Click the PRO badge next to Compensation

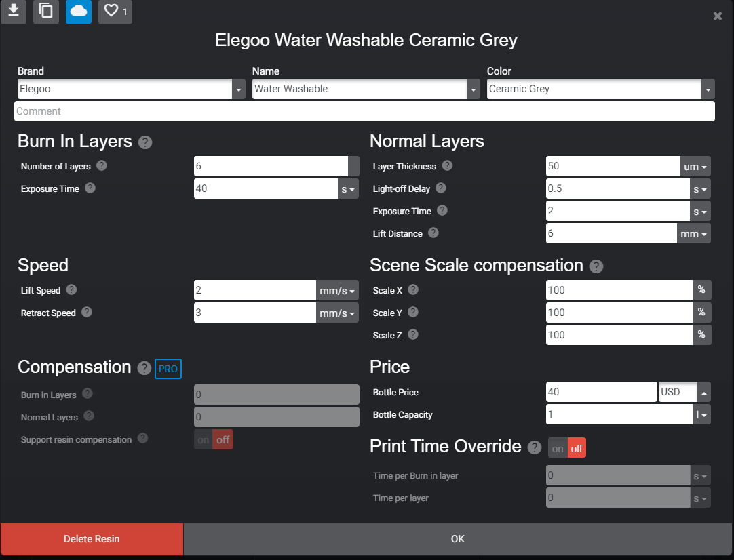click(168, 369)
